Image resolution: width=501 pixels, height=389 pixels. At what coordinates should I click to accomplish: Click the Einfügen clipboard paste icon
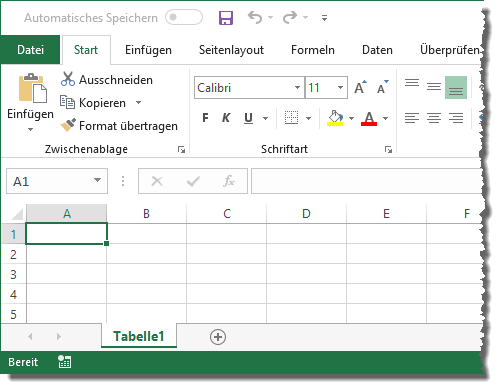pos(32,88)
